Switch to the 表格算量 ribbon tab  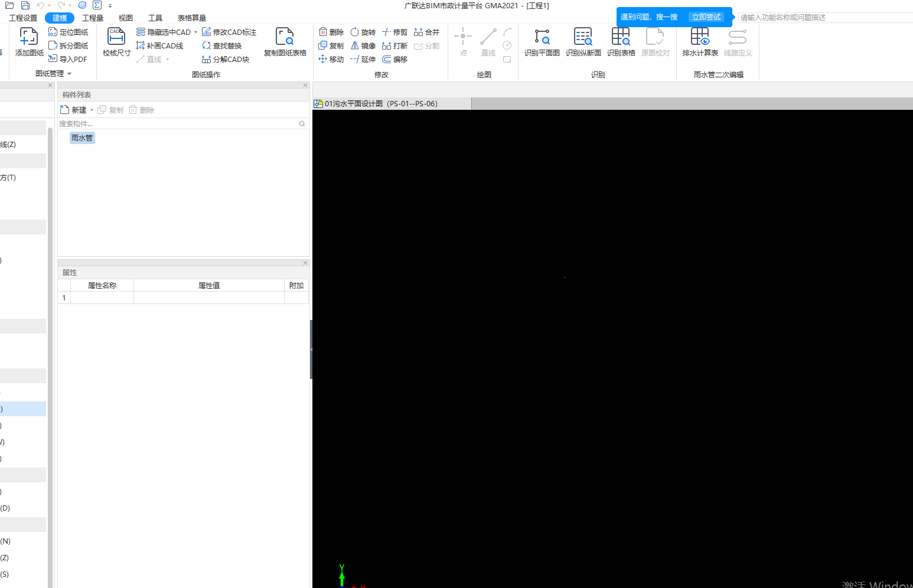(x=192, y=18)
